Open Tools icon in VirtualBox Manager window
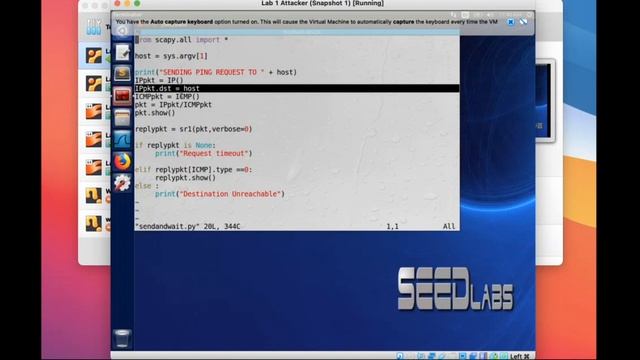 (x=94, y=27)
